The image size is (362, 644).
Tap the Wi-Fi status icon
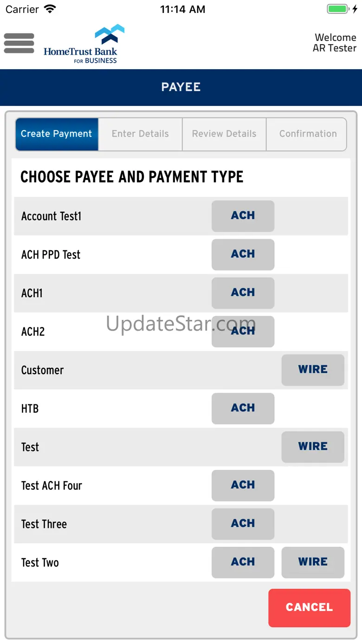50,9
